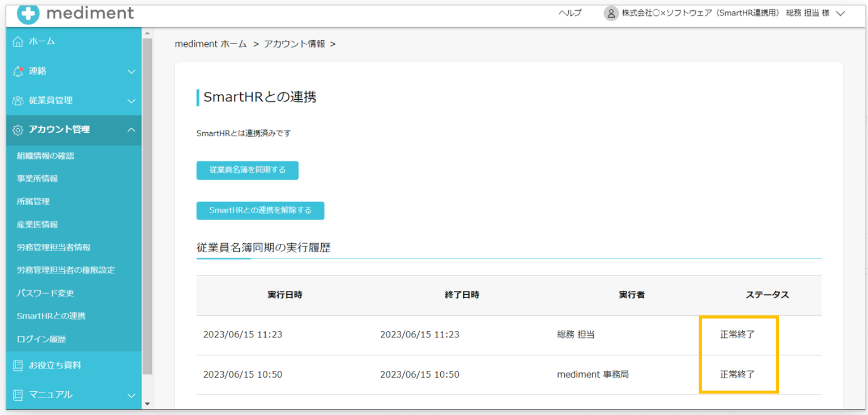
Task: Click the ステータス column header
Action: click(x=767, y=295)
